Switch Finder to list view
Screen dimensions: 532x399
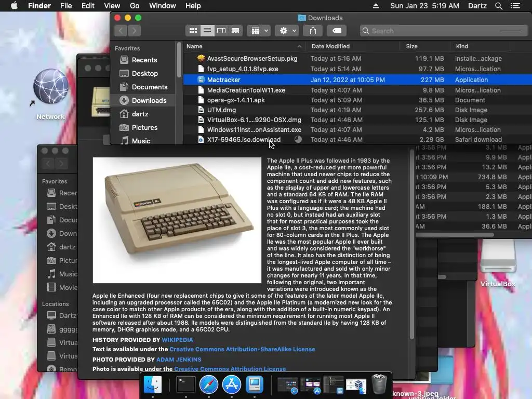(207, 31)
